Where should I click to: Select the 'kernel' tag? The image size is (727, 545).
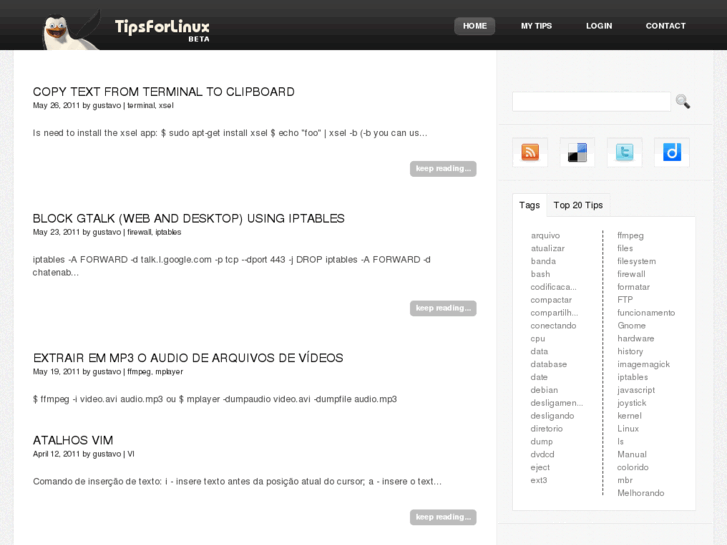tap(629, 416)
